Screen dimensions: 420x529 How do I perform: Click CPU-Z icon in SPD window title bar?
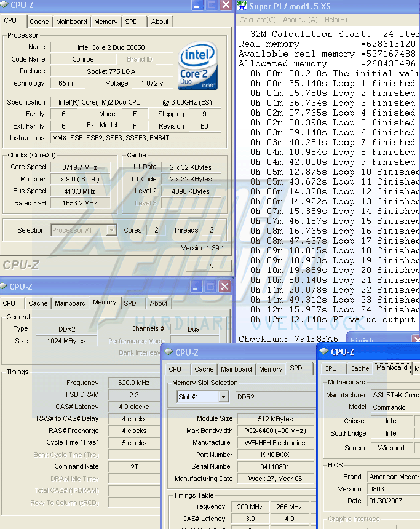coord(168,352)
